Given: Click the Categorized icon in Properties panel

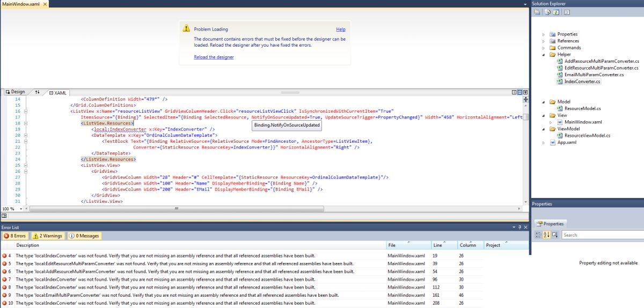Looking at the screenshot, I should [538, 235].
